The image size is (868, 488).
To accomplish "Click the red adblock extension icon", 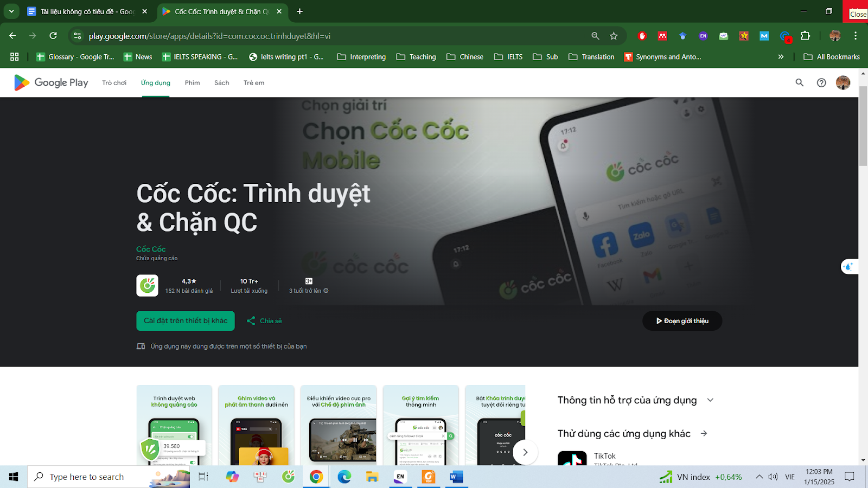I will [x=642, y=36].
